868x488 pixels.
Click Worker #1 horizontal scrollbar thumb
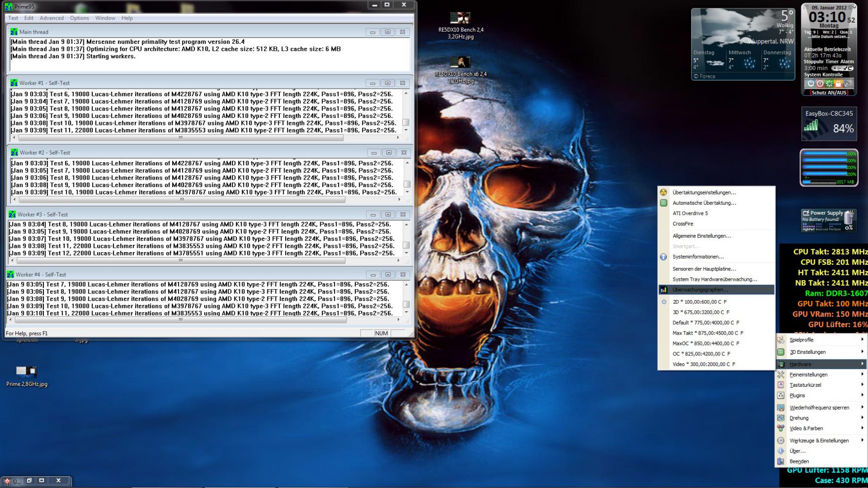coord(181,138)
